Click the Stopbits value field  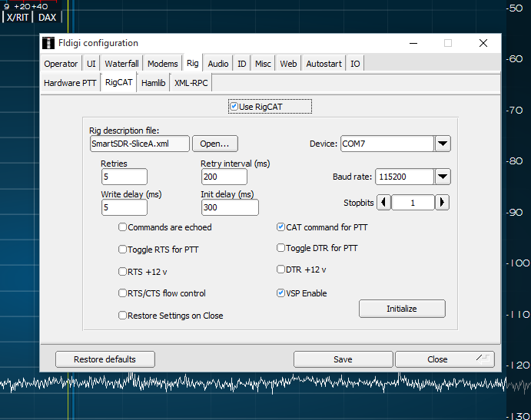(413, 203)
